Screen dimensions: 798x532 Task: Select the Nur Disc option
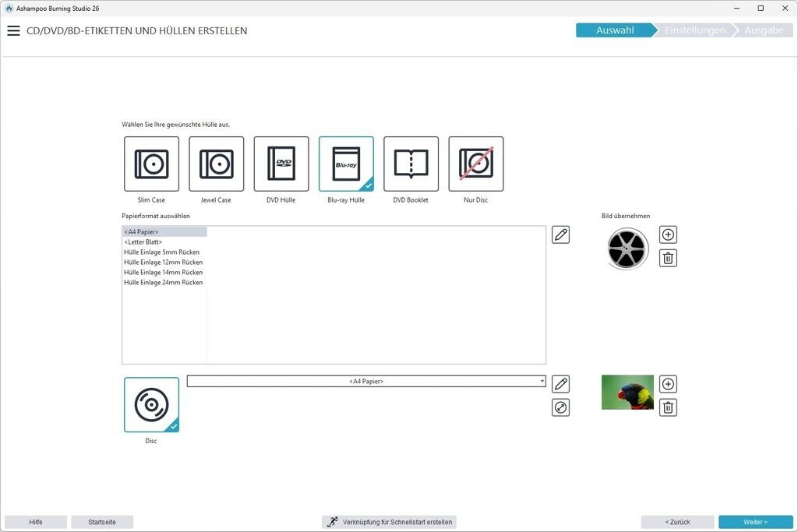pos(476,164)
